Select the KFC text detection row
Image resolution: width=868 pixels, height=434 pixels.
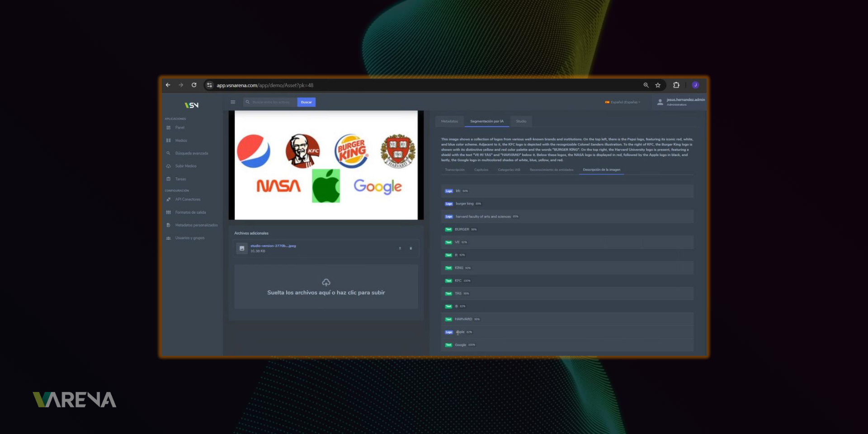[x=567, y=281]
